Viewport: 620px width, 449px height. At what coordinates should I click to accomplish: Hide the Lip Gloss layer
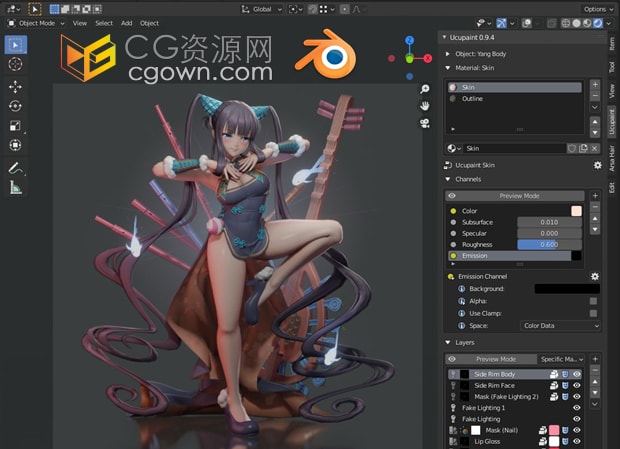pos(577,441)
